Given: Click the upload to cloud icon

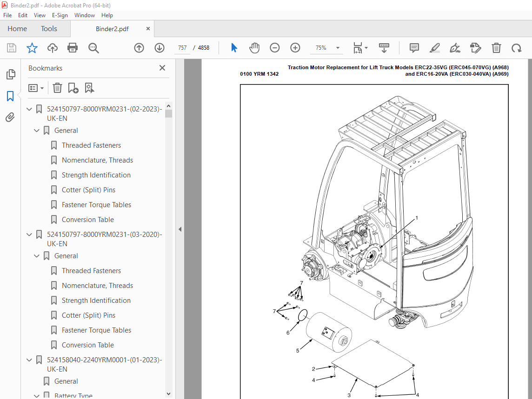Looking at the screenshot, I should (52, 48).
